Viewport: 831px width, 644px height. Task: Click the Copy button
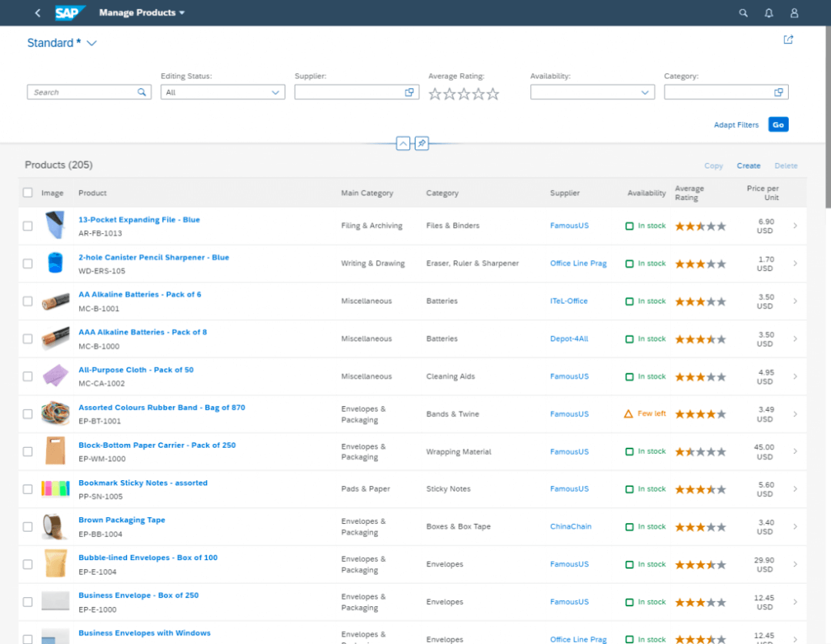(x=713, y=166)
